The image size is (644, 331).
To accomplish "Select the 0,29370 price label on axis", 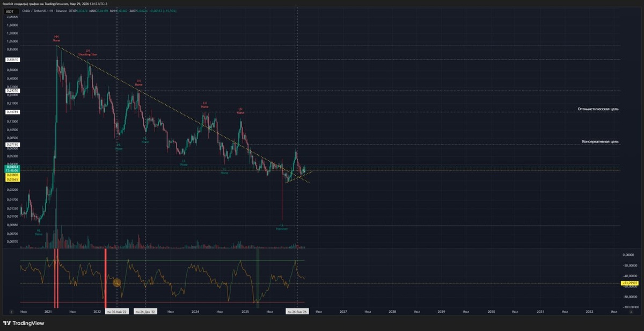I will coord(12,91).
